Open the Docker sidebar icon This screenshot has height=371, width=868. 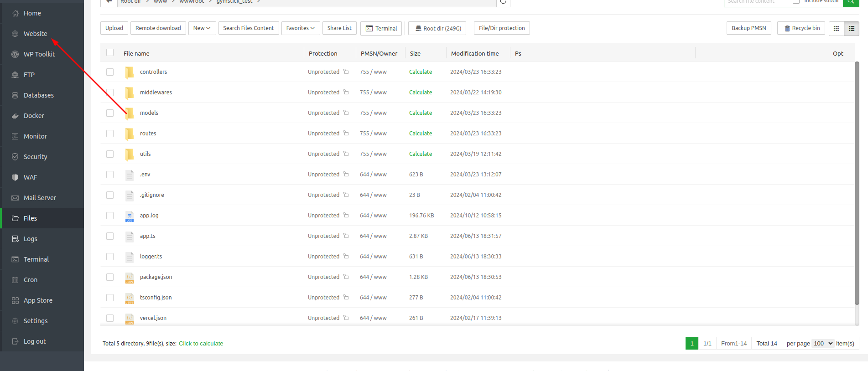coord(15,116)
